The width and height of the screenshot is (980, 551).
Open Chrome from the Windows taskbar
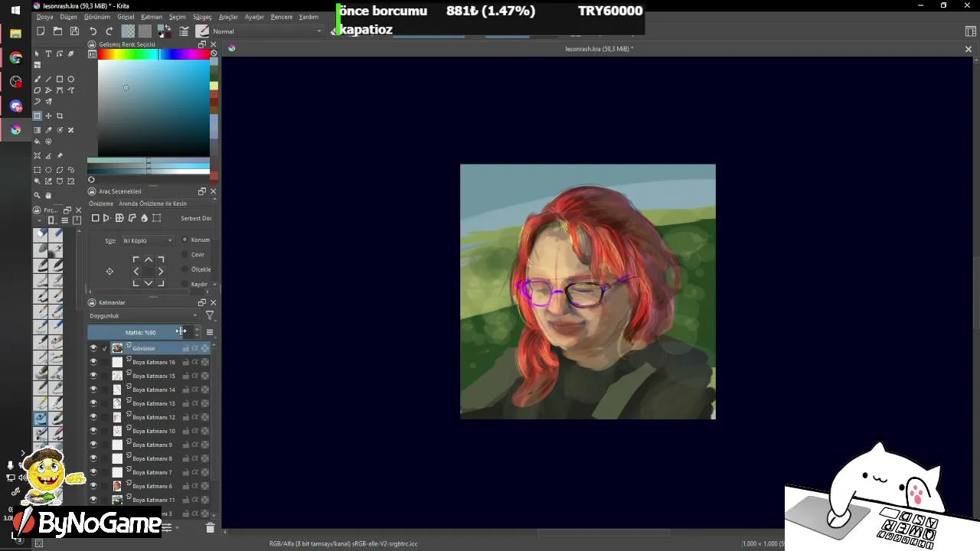tap(15, 58)
